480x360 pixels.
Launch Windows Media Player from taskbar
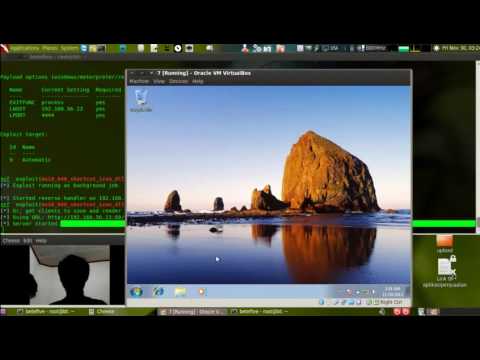pos(201,292)
